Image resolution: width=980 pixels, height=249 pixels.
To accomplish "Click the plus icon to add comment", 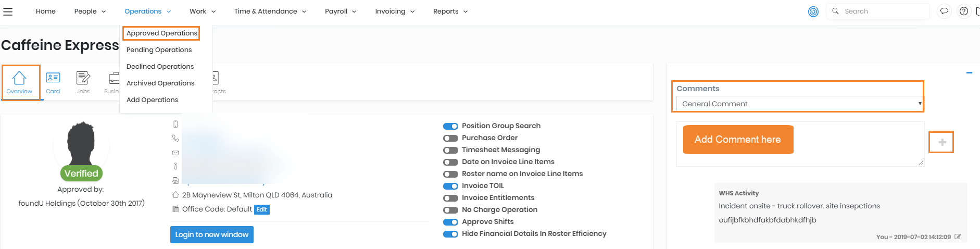I will [x=942, y=142].
